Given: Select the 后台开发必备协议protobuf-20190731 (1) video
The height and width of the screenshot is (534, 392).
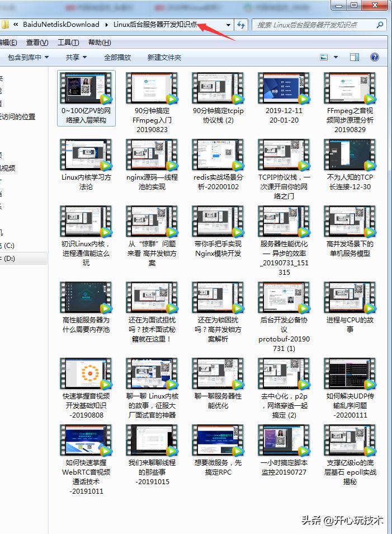Looking at the screenshot, I should [x=284, y=317].
